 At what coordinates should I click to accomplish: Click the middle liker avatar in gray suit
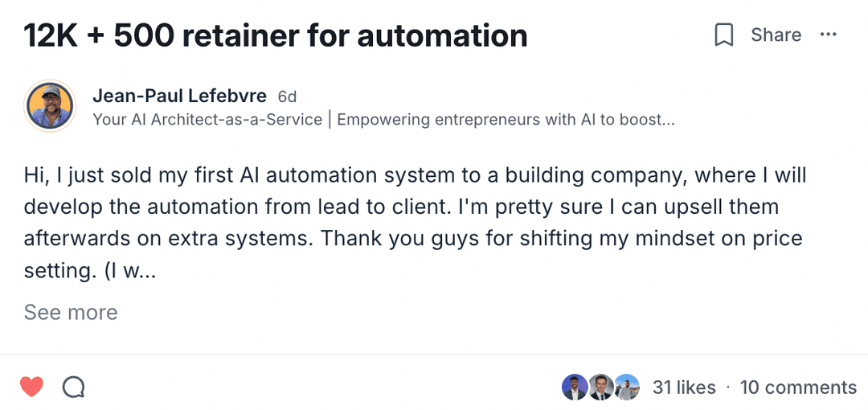pos(600,387)
